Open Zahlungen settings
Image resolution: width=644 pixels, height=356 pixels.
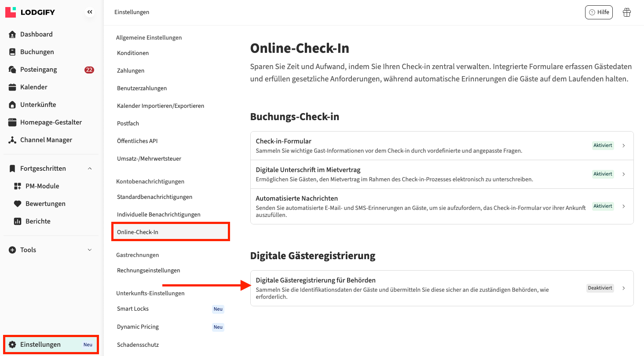click(x=131, y=70)
